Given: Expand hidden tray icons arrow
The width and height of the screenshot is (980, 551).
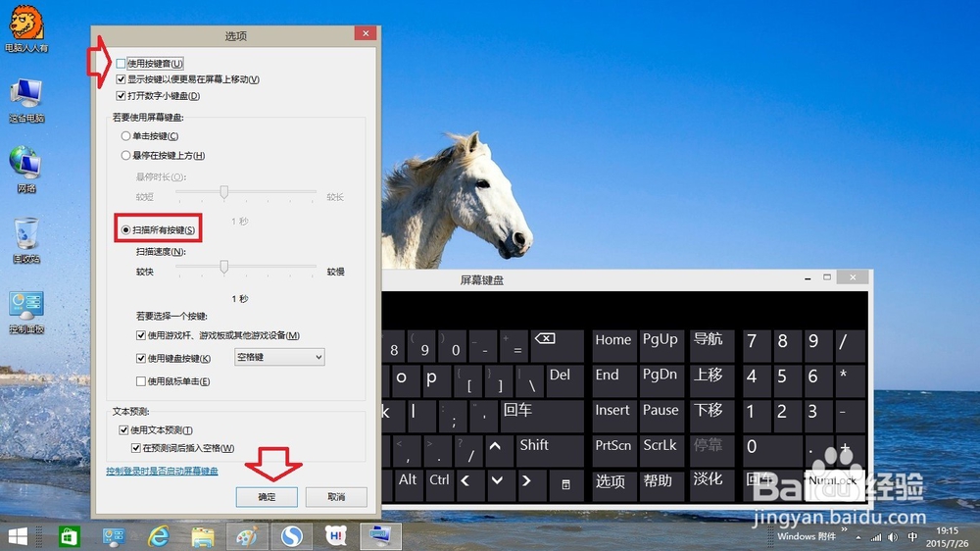Looking at the screenshot, I should (858, 537).
